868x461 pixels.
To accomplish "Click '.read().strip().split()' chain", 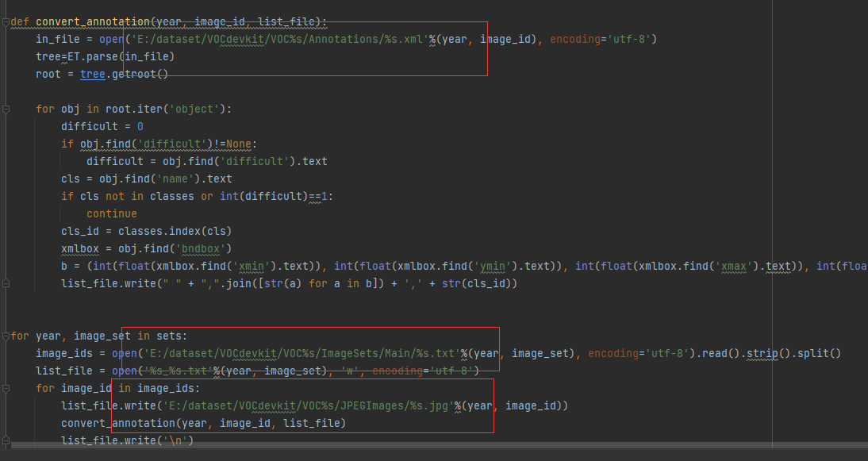I will [769, 354].
